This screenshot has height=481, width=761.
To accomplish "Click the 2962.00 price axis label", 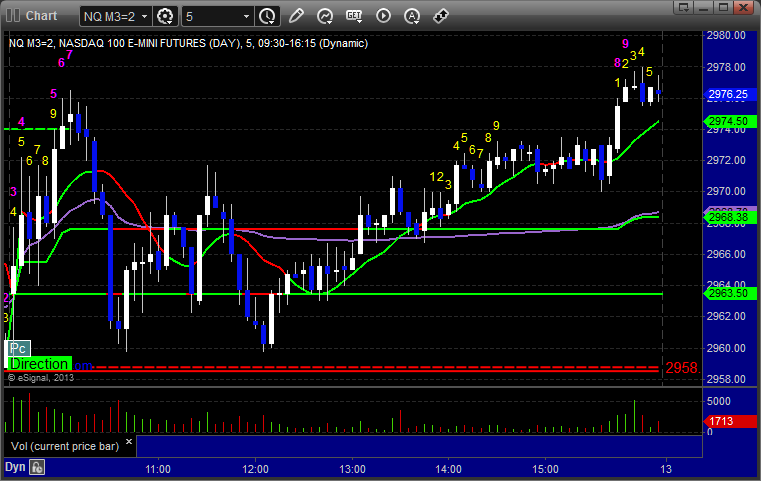I will click(x=726, y=316).
